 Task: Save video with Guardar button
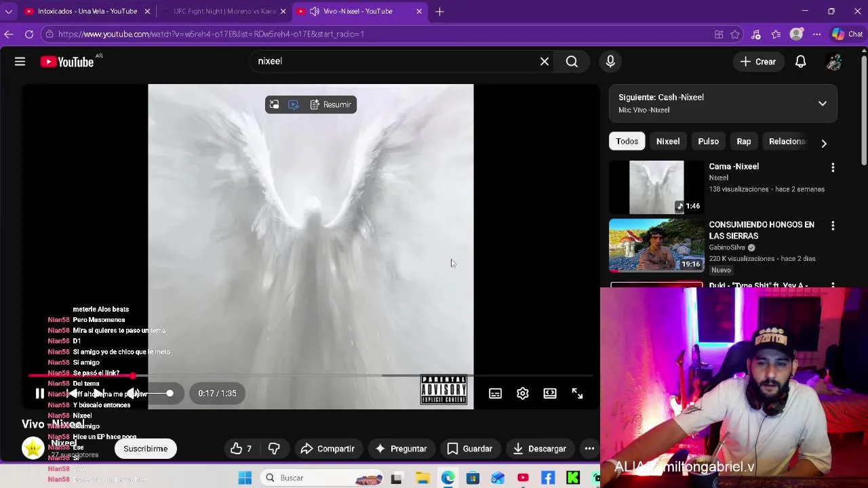[x=469, y=449]
